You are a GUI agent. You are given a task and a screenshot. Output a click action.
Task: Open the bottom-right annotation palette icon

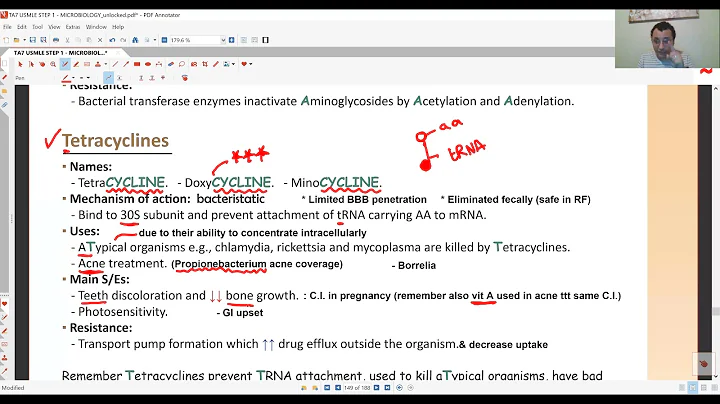point(703,364)
